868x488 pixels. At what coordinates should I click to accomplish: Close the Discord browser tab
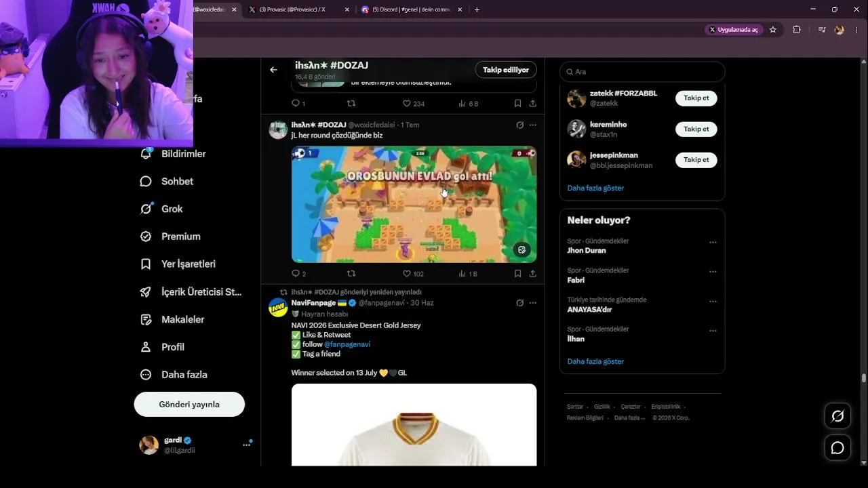460,9
